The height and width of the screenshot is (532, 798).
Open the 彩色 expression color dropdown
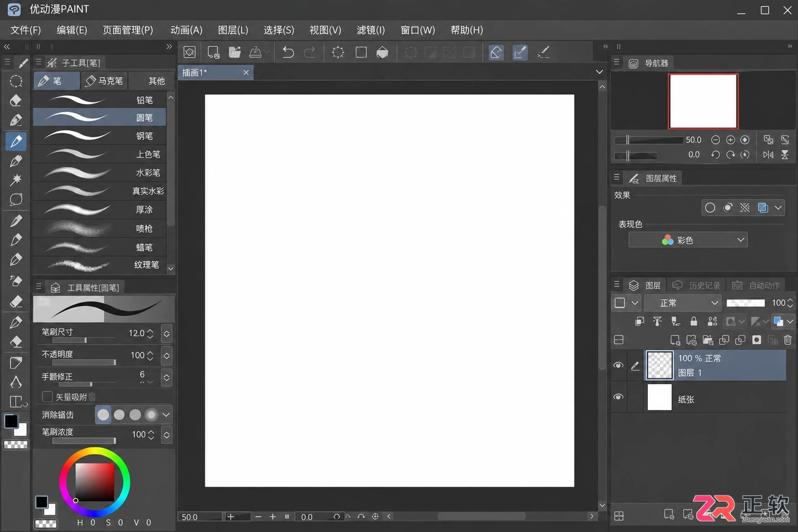(x=688, y=240)
